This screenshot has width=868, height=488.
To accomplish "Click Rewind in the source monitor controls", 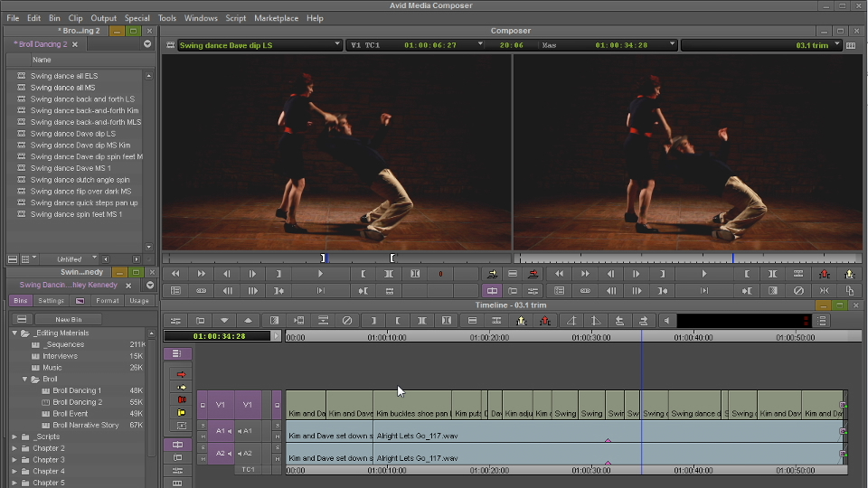I will coord(175,274).
